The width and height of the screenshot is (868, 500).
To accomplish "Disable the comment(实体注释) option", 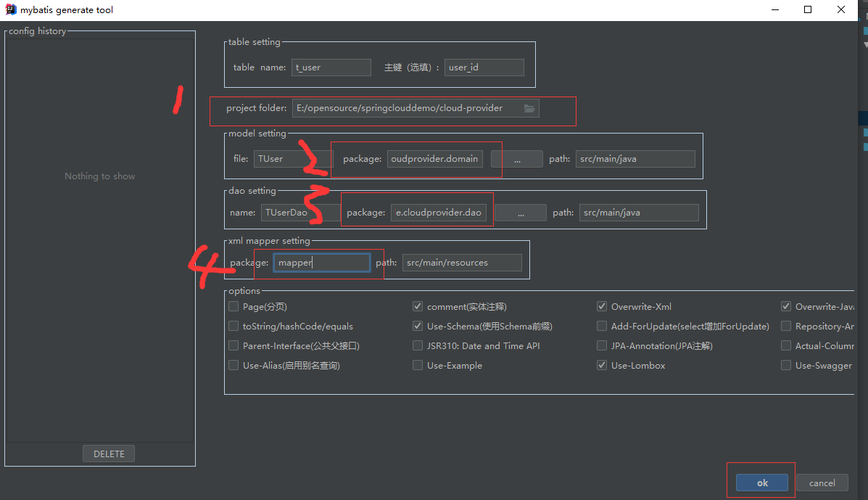I will pos(418,306).
